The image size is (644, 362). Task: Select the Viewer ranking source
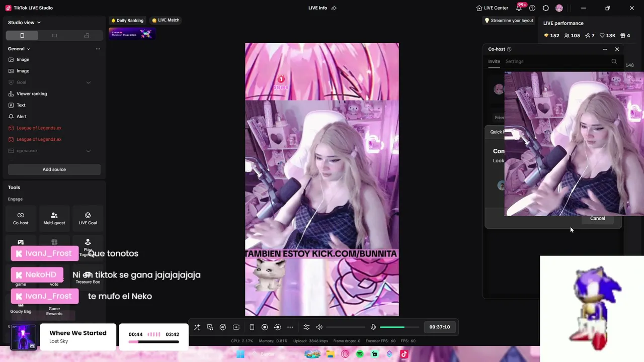(54, 94)
